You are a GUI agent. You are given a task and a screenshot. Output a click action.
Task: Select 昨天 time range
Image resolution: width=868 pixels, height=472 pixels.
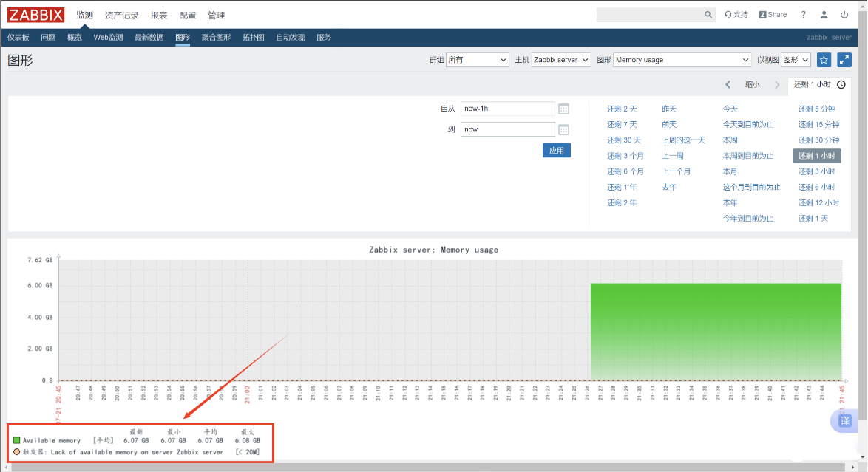(669, 109)
